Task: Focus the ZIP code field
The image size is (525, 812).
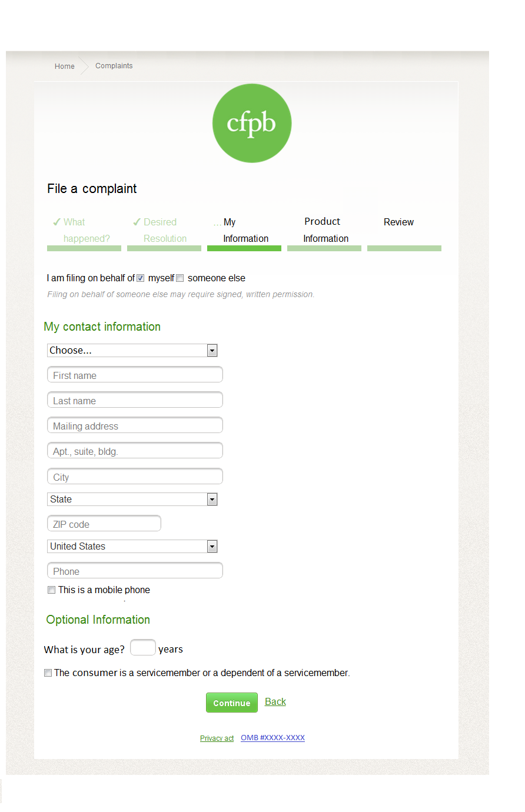Action: click(104, 524)
